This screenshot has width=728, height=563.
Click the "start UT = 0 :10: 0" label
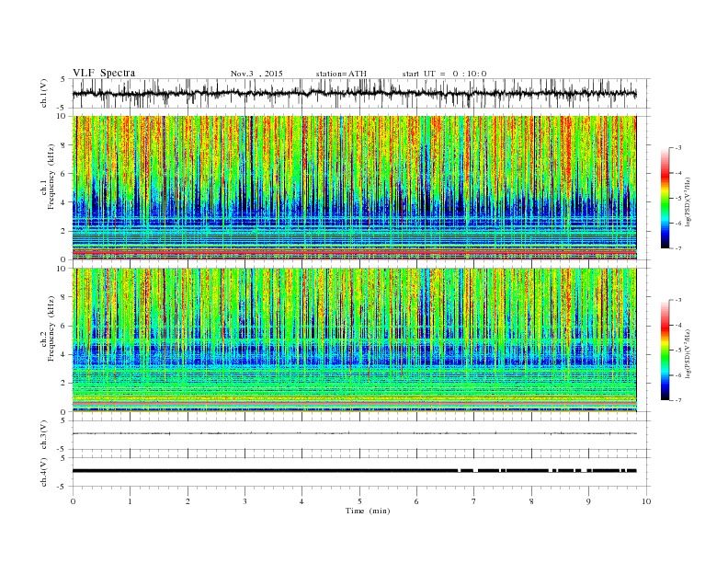click(x=444, y=74)
